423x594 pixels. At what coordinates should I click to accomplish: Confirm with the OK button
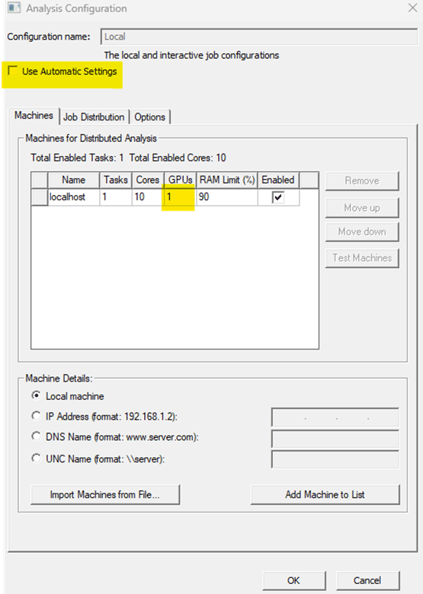point(293,580)
